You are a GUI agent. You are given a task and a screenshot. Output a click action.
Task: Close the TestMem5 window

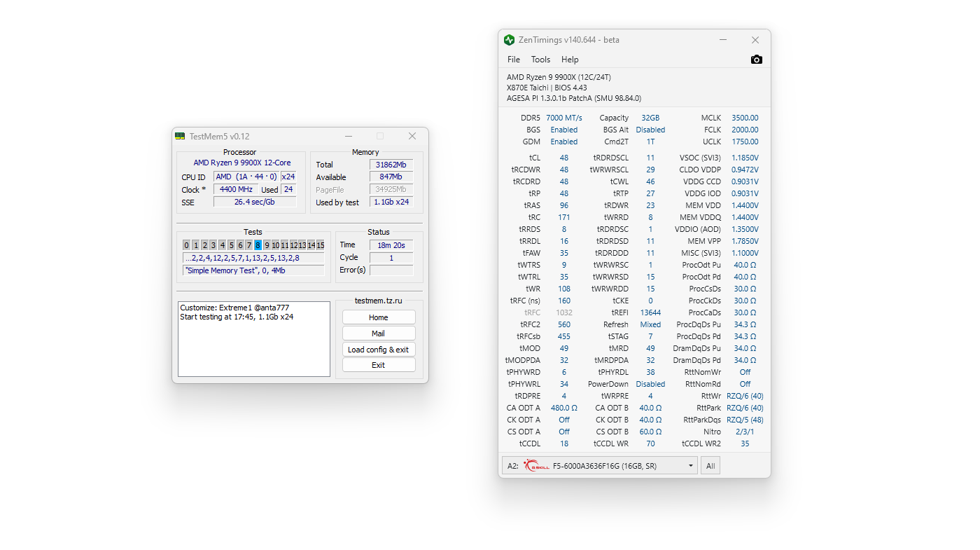(x=412, y=136)
